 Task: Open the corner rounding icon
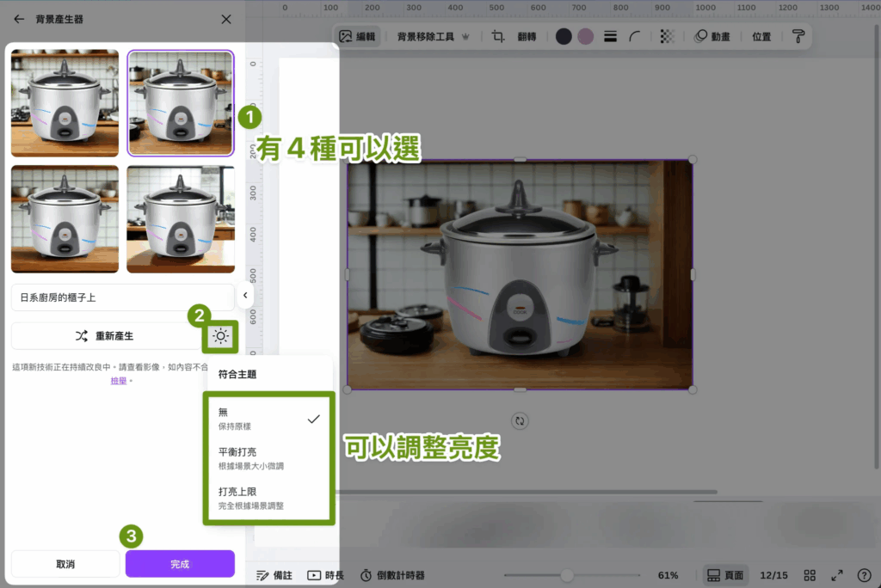click(635, 36)
